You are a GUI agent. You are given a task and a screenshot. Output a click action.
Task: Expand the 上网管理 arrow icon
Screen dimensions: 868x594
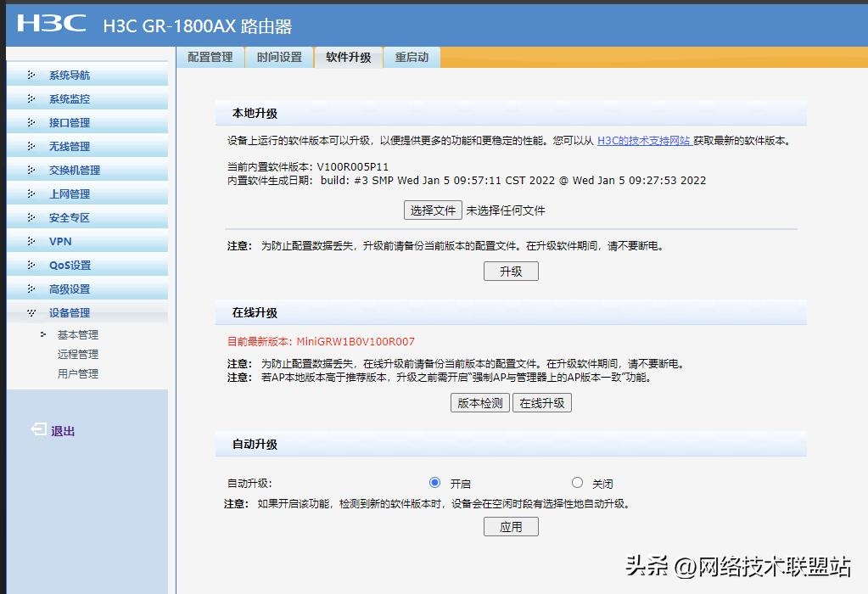(31, 193)
